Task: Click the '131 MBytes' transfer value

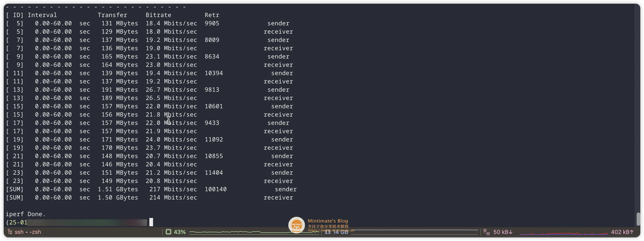Action: pos(119,23)
